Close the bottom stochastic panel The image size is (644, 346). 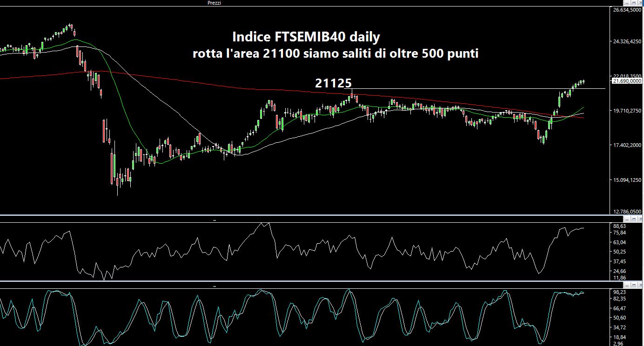pyautogui.click(x=639, y=284)
